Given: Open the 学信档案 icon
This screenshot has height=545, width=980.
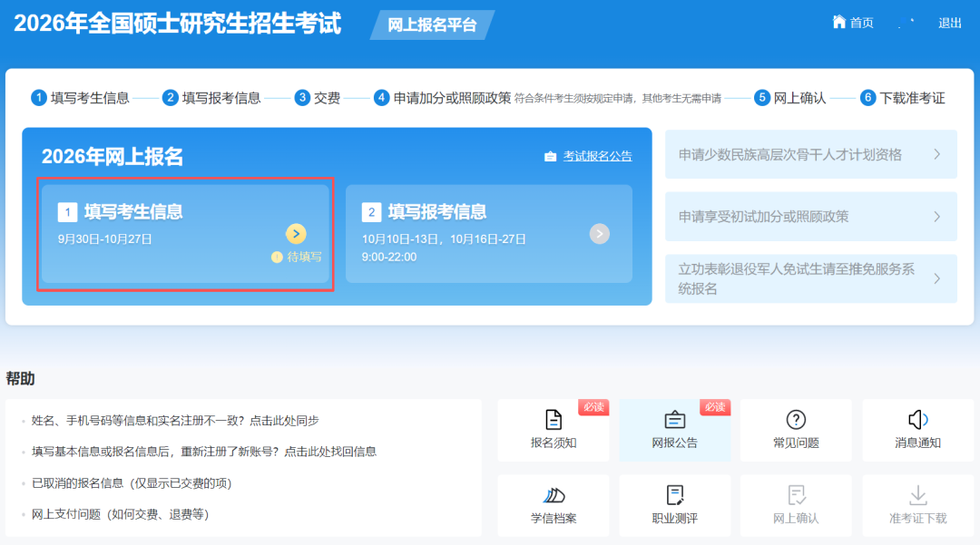Looking at the screenshot, I should 554,495.
